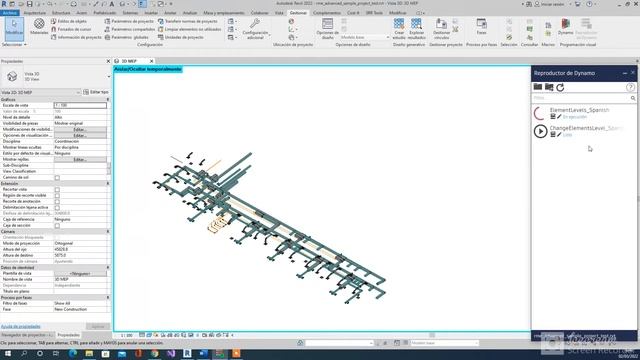
Task: Click the Filtro field in Dynamo player
Action: click(581, 98)
